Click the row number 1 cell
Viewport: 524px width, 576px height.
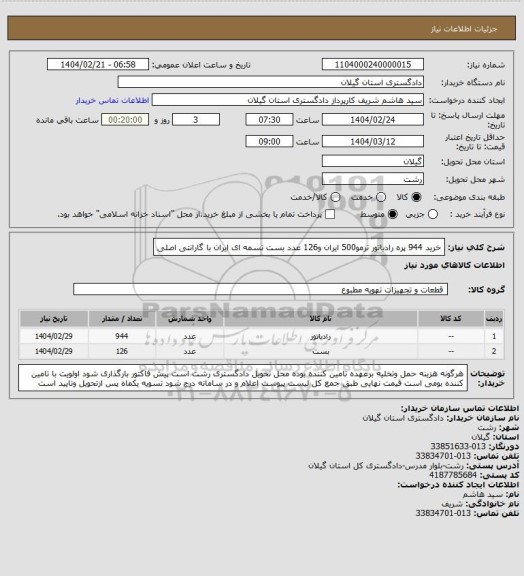(494, 336)
